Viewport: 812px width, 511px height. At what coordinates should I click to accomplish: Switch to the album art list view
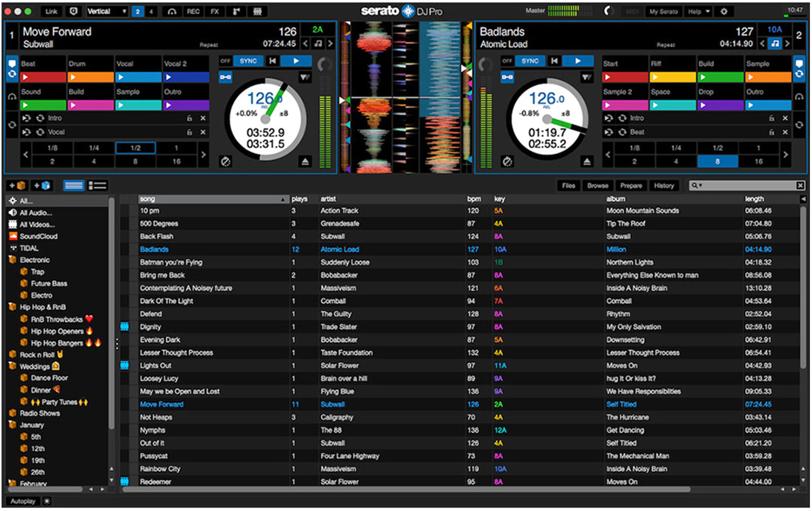(97, 186)
